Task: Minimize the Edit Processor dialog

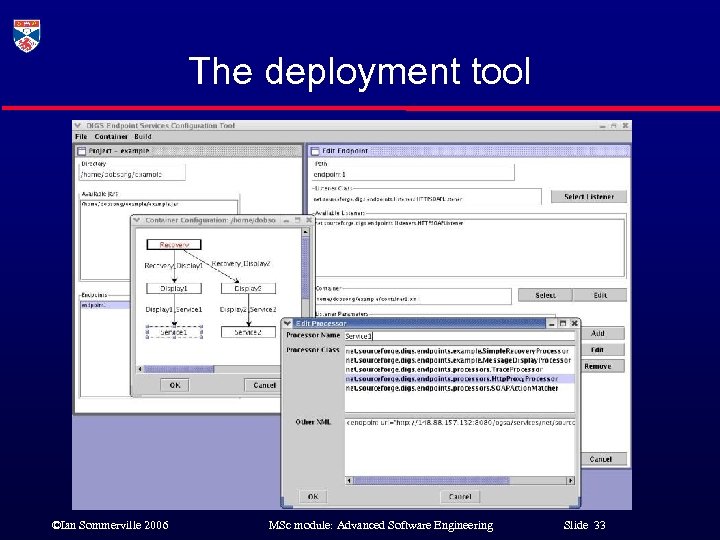Action: click(552, 323)
